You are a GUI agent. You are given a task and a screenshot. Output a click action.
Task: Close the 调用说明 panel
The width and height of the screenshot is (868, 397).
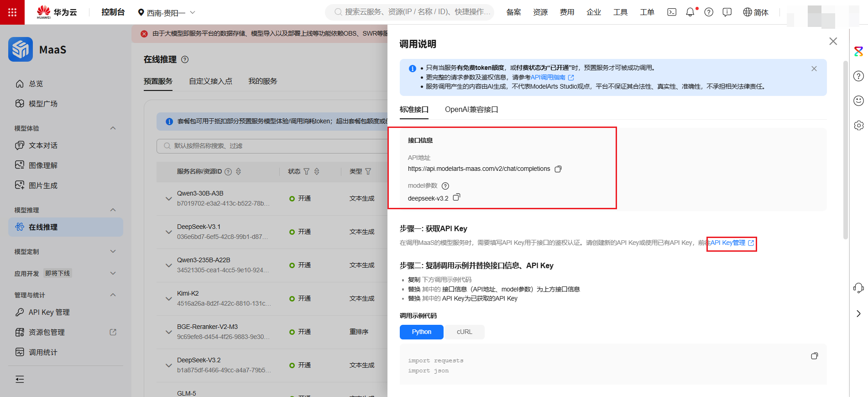pyautogui.click(x=833, y=41)
